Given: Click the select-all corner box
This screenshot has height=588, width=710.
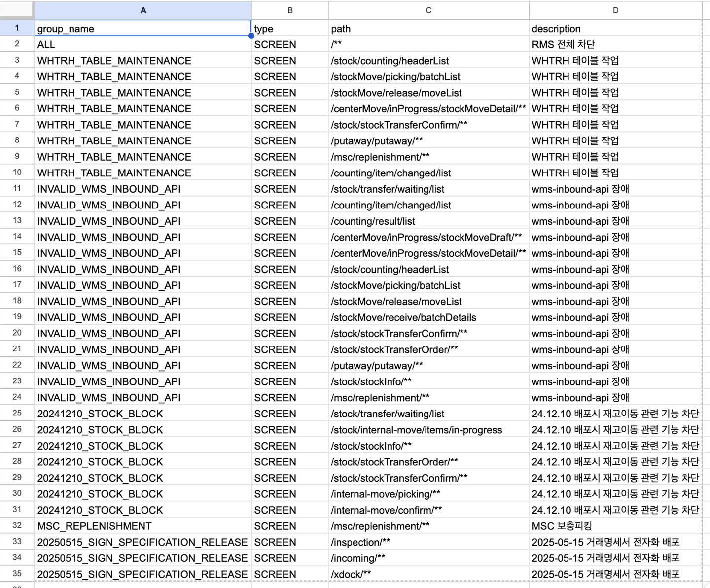Looking at the screenshot, I should (17, 10).
